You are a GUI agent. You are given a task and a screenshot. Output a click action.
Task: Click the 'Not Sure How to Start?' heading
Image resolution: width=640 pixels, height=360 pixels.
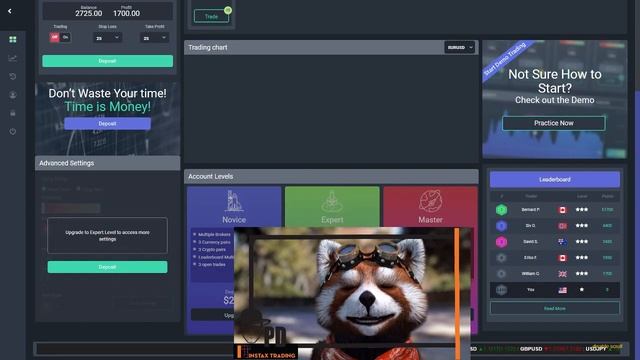555,81
